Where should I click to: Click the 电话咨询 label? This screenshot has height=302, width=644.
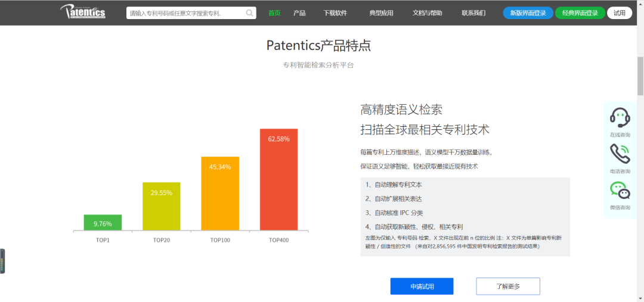pyautogui.click(x=620, y=171)
